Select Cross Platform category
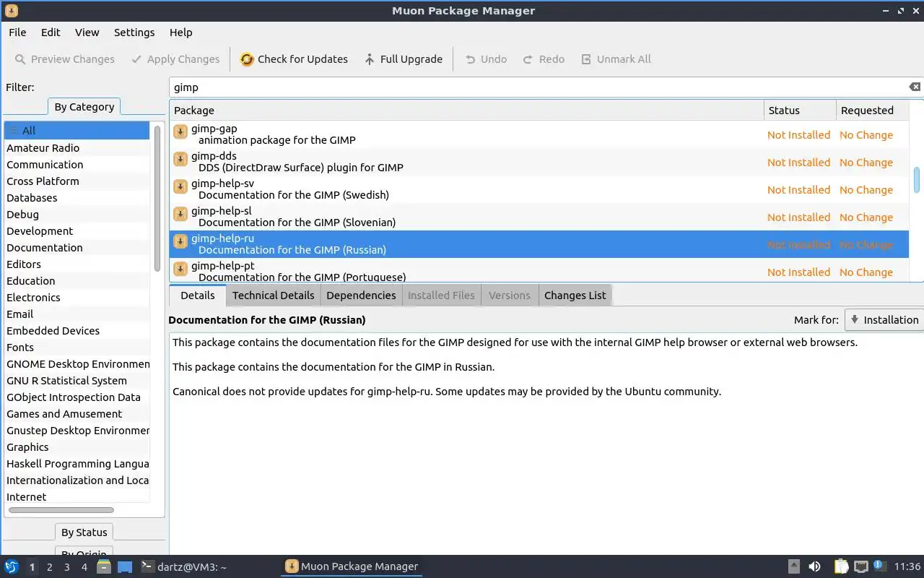This screenshot has width=924, height=578. click(77, 181)
